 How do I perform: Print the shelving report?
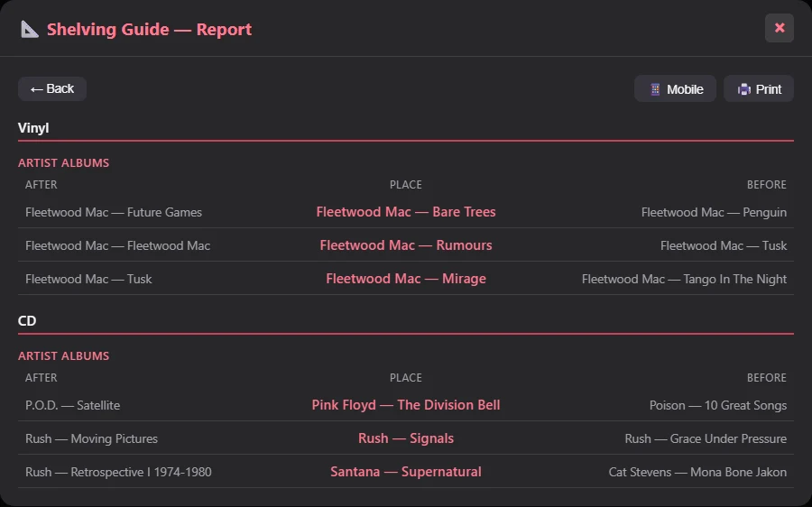point(759,89)
